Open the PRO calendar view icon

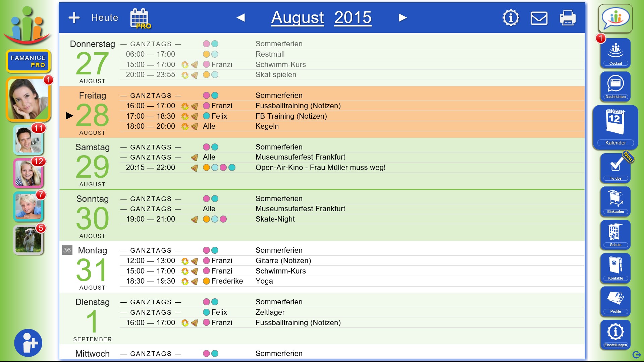[140, 18]
